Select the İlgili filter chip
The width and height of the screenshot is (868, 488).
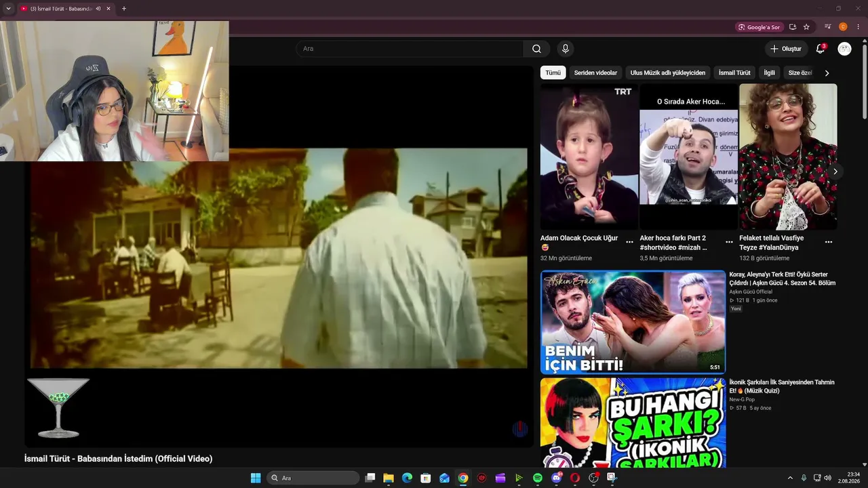[769, 73]
